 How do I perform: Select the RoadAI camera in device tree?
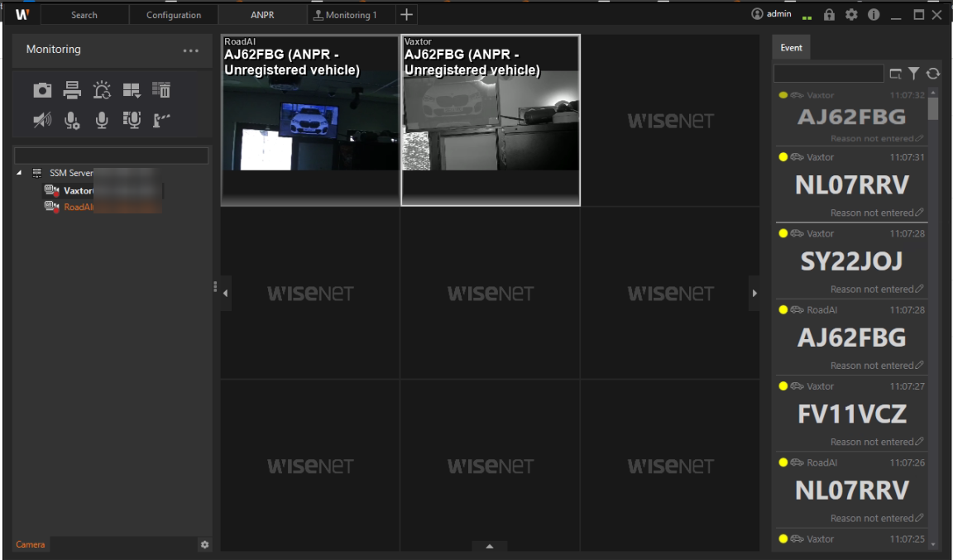(x=79, y=208)
